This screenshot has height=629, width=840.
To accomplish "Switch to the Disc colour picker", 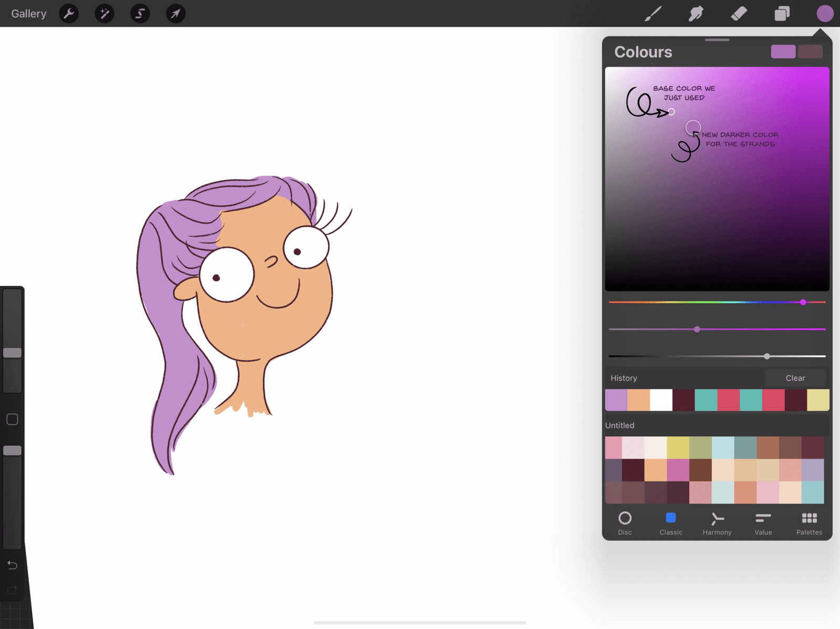I will click(x=625, y=523).
